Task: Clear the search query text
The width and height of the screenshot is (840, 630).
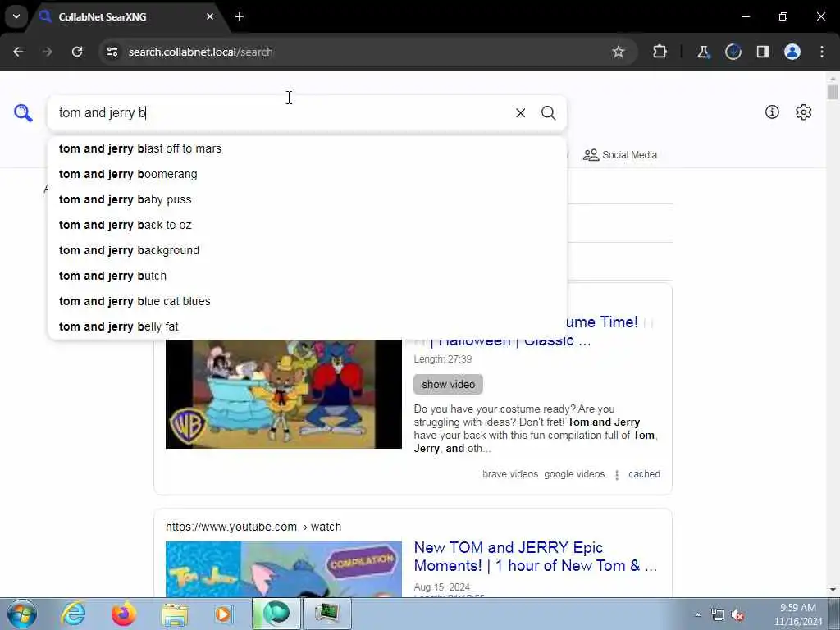Action: [x=520, y=113]
